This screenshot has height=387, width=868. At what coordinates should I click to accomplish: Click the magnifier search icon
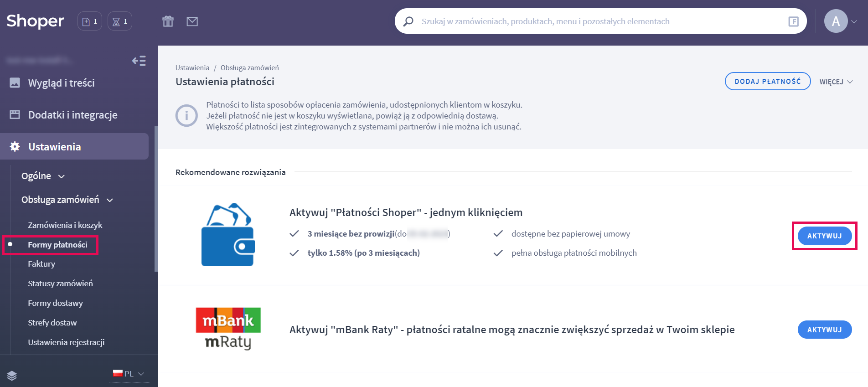click(408, 21)
